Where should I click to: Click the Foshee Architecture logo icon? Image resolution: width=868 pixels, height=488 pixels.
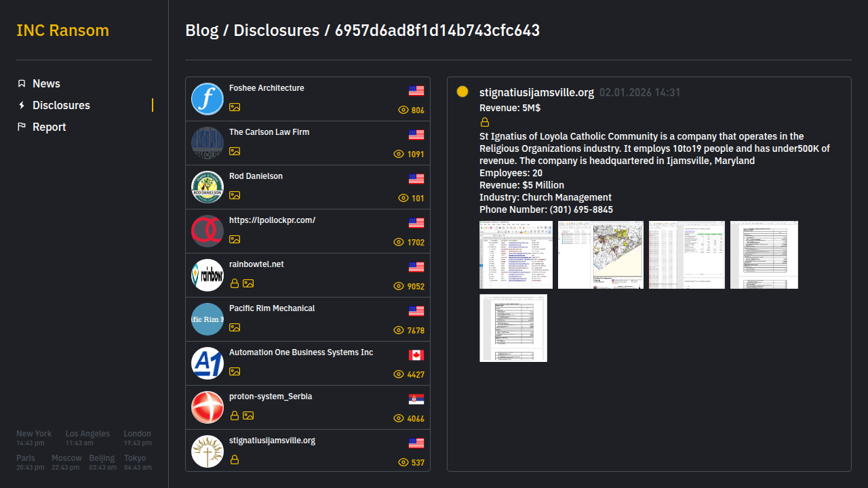208,99
